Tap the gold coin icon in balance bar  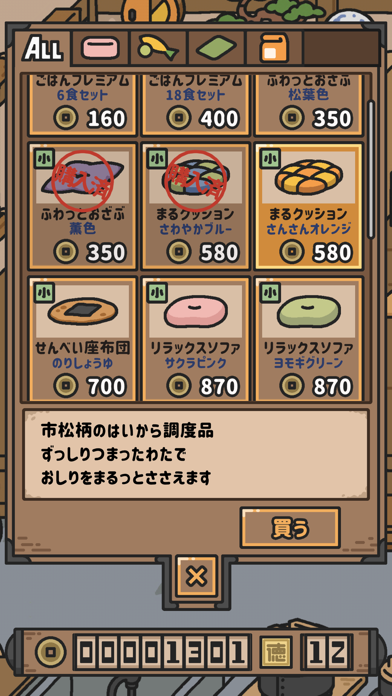point(51,652)
